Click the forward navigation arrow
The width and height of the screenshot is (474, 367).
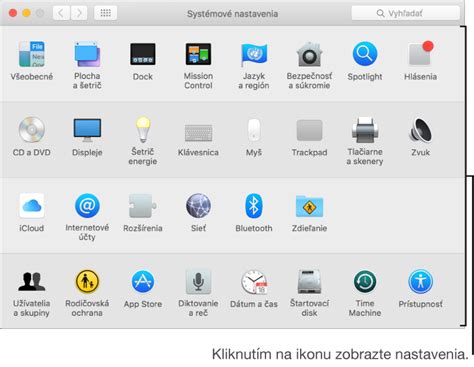(x=79, y=13)
